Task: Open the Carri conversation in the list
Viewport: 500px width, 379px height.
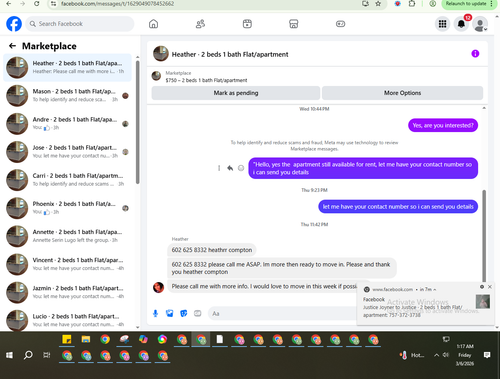Action: [x=68, y=180]
